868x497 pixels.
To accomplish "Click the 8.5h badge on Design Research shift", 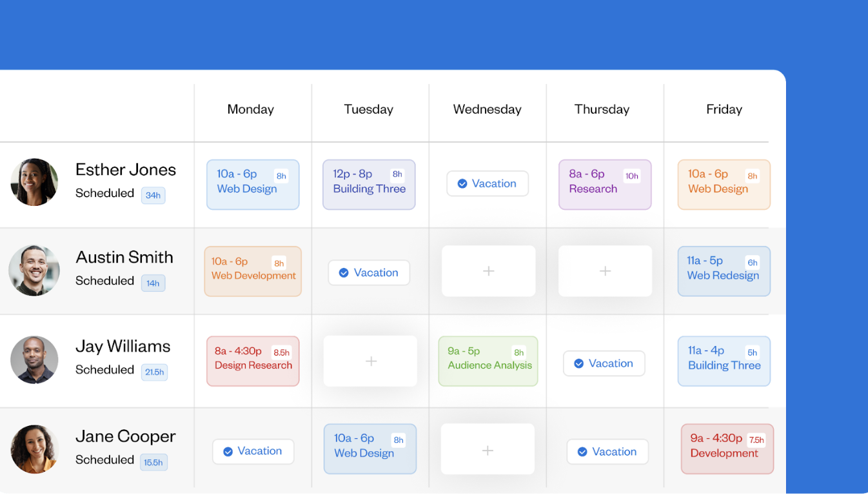I will point(281,353).
